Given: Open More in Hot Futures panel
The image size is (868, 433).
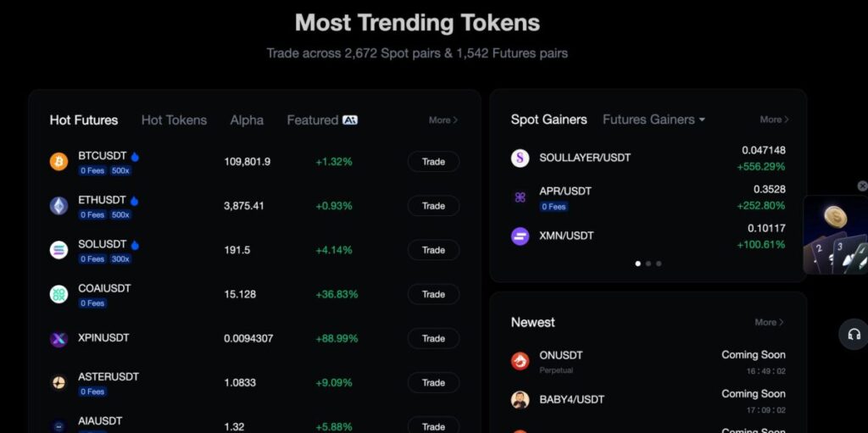Looking at the screenshot, I should click(x=442, y=120).
